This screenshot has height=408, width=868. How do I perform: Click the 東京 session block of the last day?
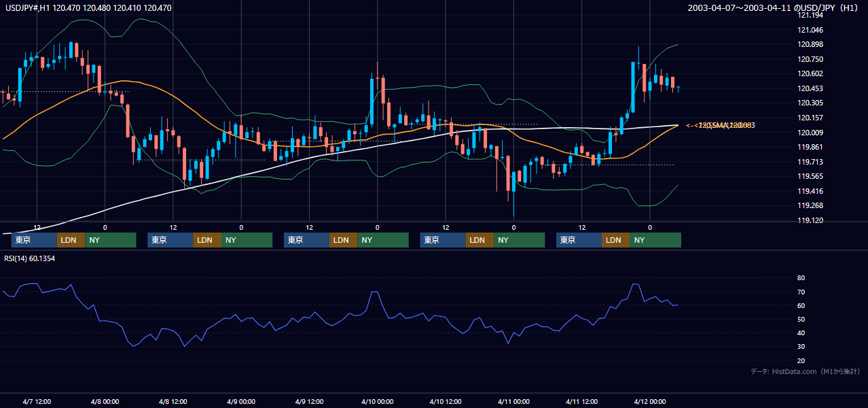[x=579, y=240]
